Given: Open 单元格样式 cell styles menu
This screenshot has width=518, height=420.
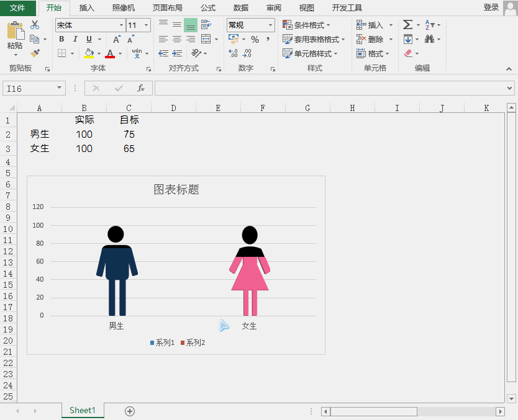Looking at the screenshot, I should [x=310, y=53].
